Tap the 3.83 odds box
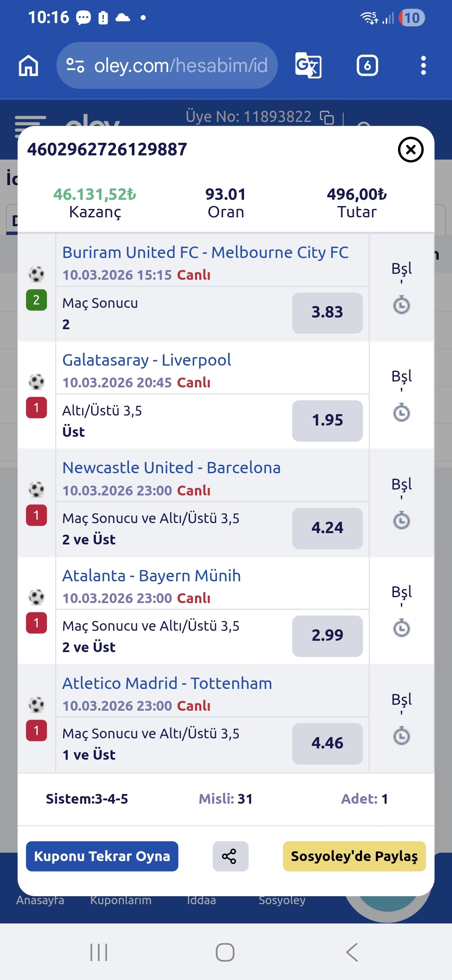The height and width of the screenshot is (980, 452). tap(327, 312)
